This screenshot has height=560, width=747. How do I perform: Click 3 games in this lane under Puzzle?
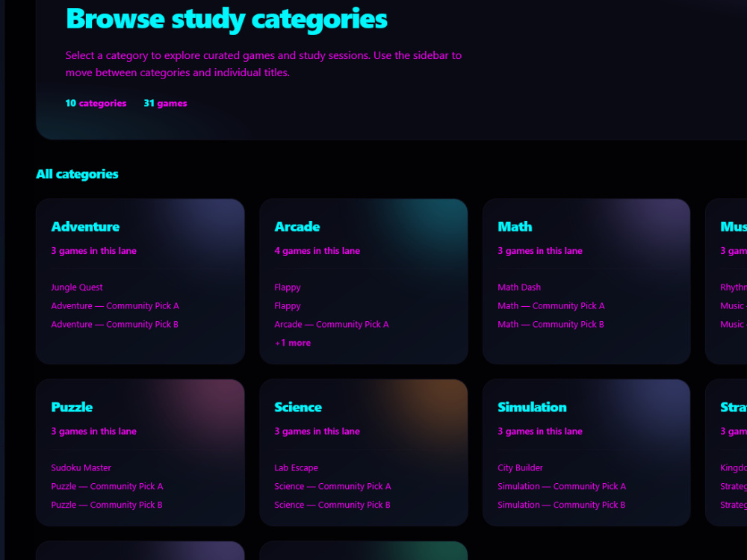[x=94, y=432]
